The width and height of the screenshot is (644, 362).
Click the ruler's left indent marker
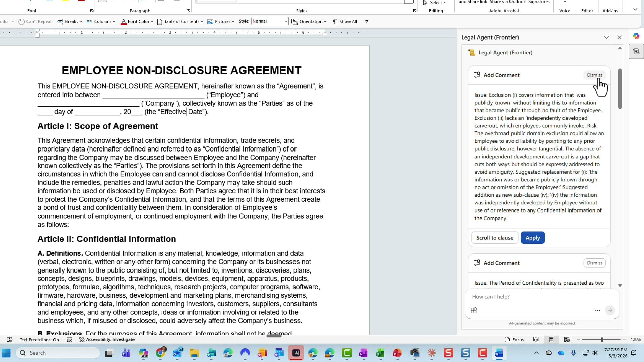[x=37, y=33]
